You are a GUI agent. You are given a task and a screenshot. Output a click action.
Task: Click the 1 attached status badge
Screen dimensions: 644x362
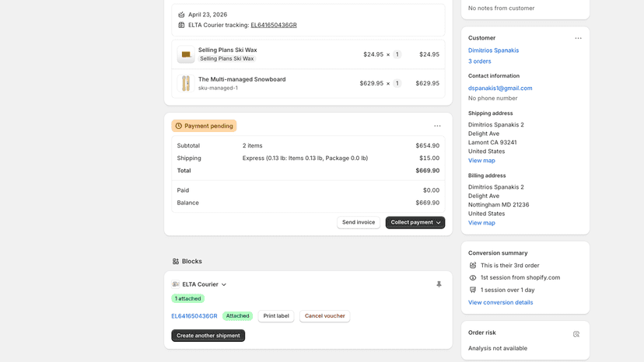coord(187,299)
